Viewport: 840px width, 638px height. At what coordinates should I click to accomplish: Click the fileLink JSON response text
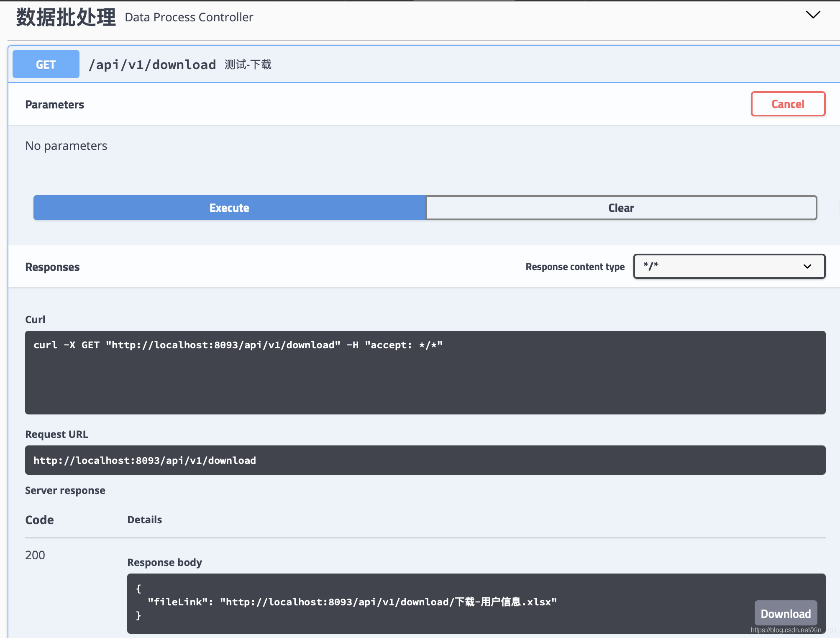[352, 602]
